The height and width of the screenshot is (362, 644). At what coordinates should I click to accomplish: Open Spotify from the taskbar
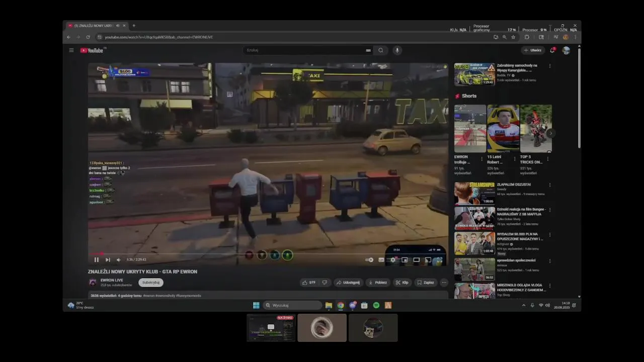pos(376,305)
